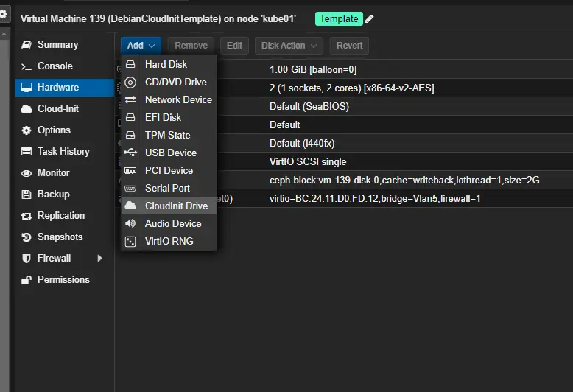The width and height of the screenshot is (573, 392).
Task: Click the Hard Disk drive icon in menu
Action: [x=130, y=65]
